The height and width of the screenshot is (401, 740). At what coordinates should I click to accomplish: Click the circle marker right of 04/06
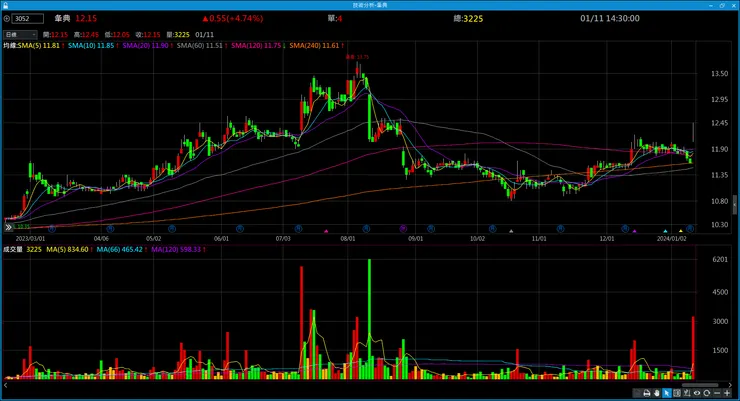click(110, 229)
